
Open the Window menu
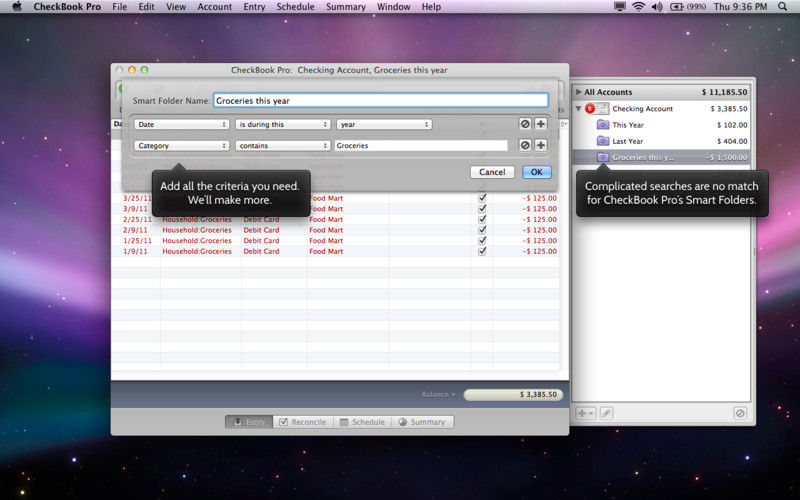(x=394, y=7)
